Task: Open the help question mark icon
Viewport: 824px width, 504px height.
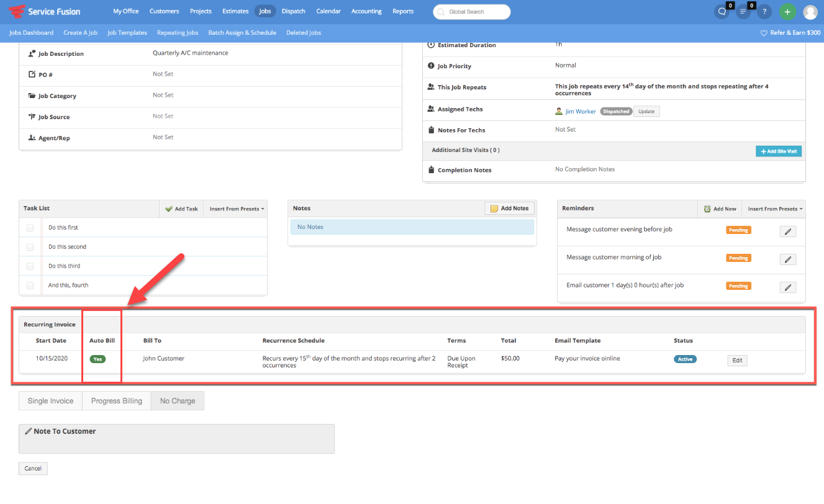Action: [764, 12]
